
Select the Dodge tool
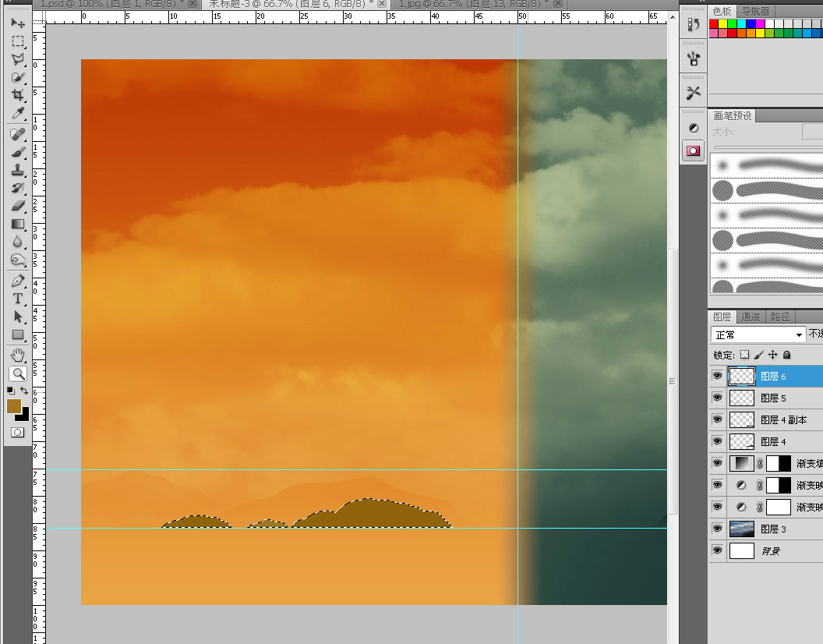pos(18,260)
